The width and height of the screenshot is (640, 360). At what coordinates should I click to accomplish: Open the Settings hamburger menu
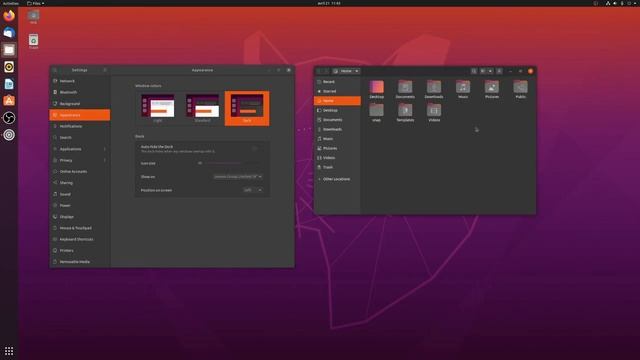[x=105, y=70]
